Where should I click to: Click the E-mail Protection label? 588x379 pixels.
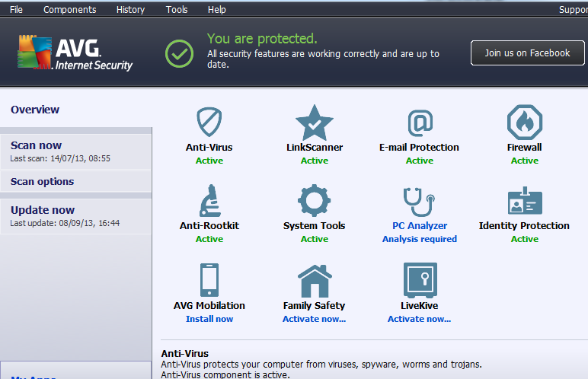[x=419, y=148]
